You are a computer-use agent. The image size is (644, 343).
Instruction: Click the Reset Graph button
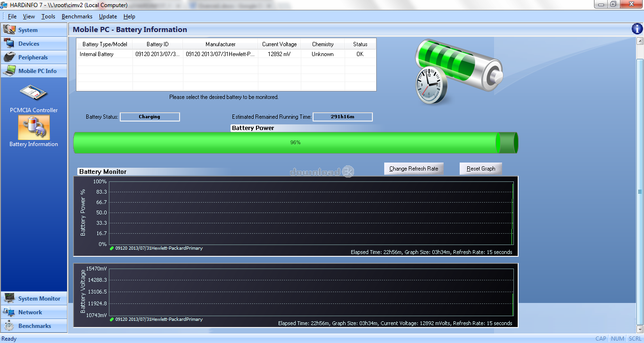click(481, 169)
